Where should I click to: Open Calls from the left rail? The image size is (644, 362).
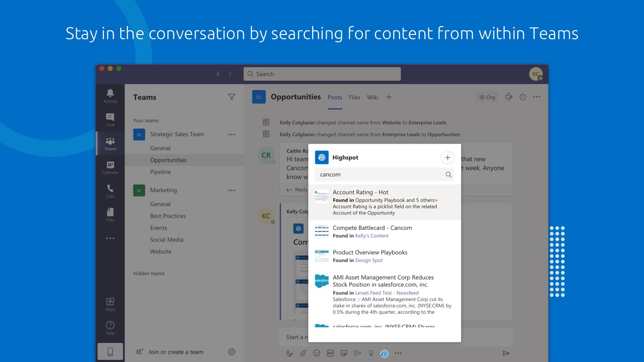110,191
